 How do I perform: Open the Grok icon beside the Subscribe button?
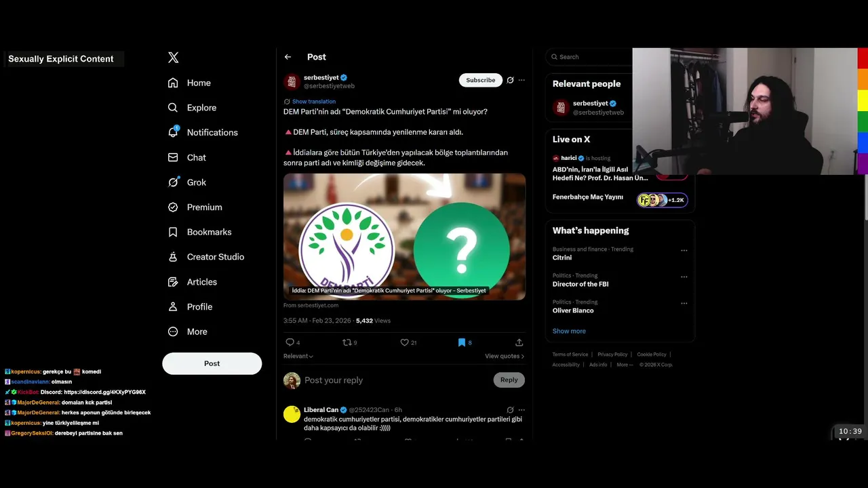[x=510, y=80]
